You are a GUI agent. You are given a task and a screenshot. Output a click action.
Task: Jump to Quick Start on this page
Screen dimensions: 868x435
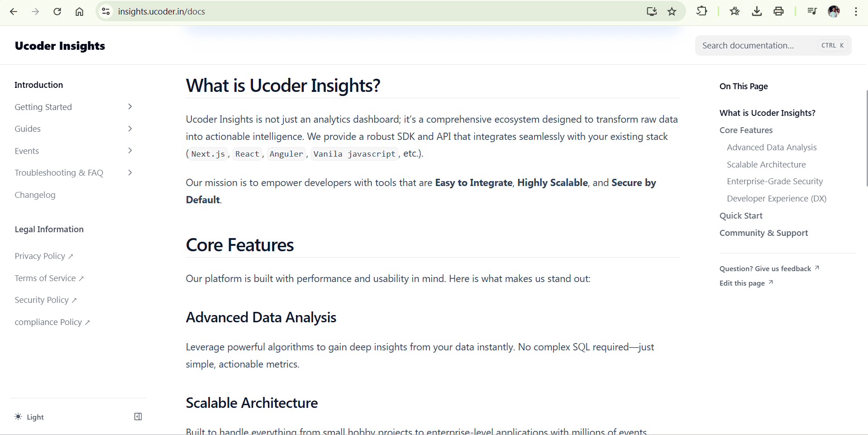pos(740,215)
